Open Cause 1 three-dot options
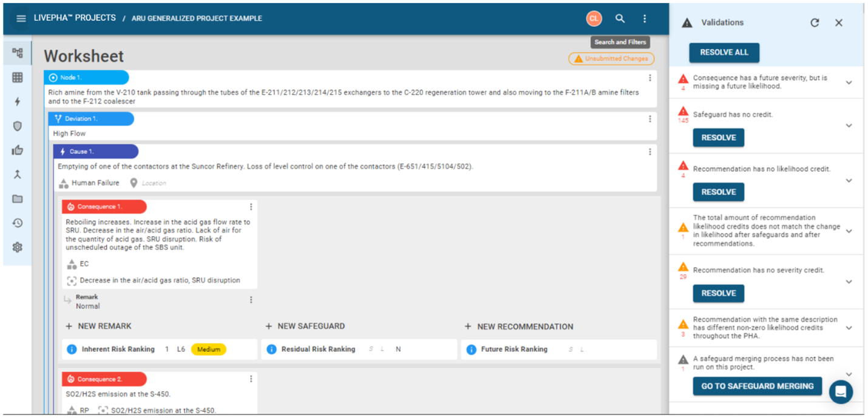The image size is (868, 418). [x=649, y=152]
